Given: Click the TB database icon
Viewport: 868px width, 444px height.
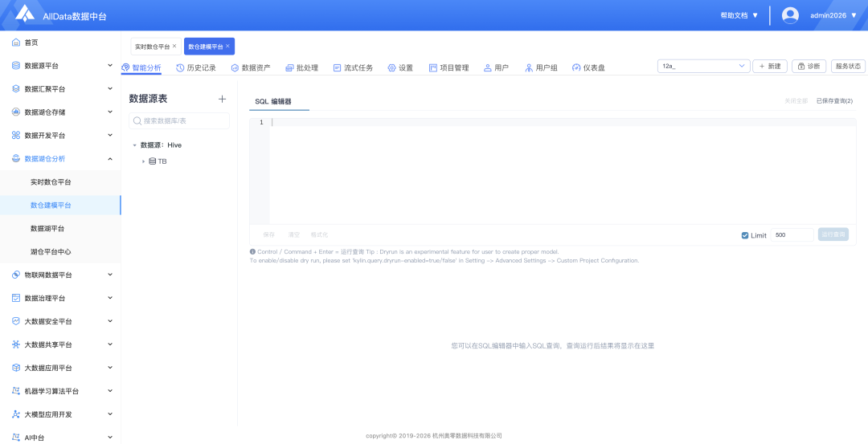Looking at the screenshot, I should click(x=152, y=161).
